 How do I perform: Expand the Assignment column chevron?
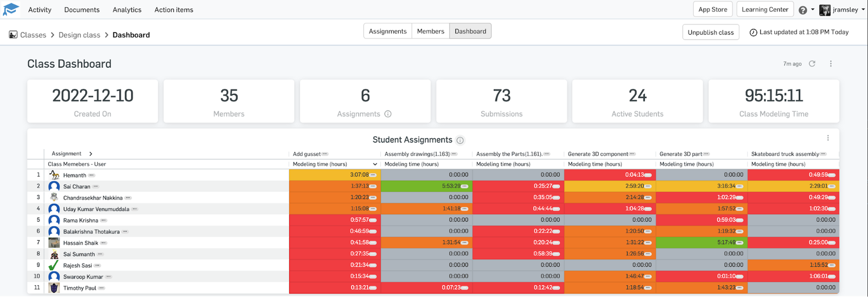pyautogui.click(x=91, y=154)
